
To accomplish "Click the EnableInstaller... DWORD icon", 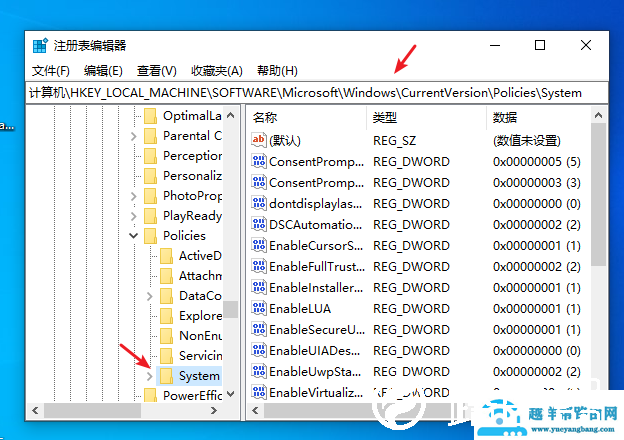I will click(x=259, y=287).
